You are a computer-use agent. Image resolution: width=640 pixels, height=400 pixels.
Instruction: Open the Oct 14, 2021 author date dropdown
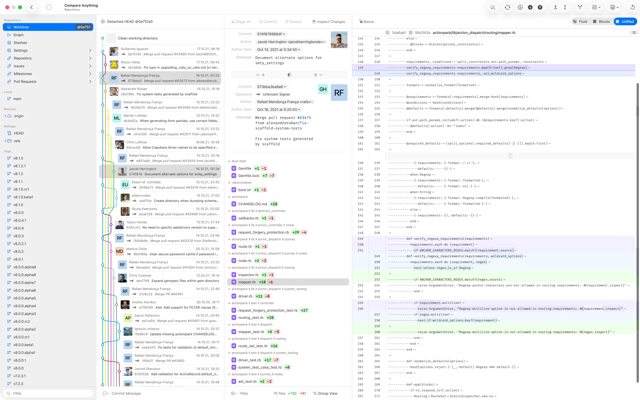[x=279, y=50]
